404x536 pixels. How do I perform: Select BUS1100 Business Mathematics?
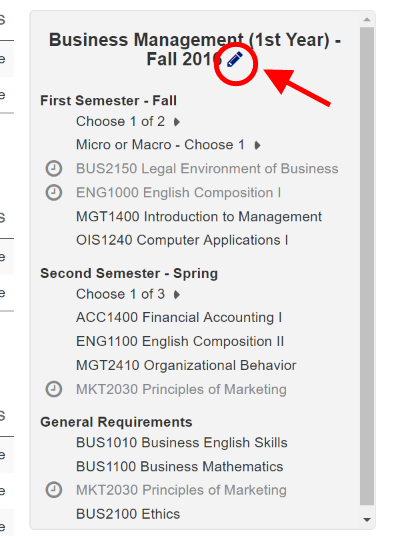tap(179, 466)
